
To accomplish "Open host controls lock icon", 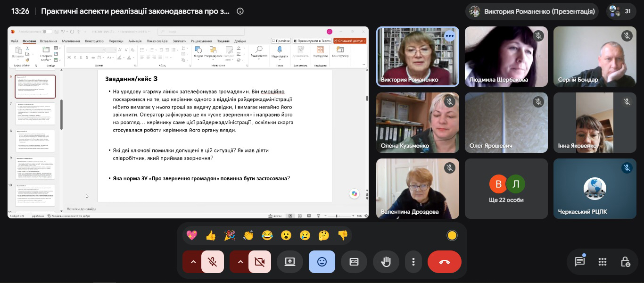I will pos(625,262).
